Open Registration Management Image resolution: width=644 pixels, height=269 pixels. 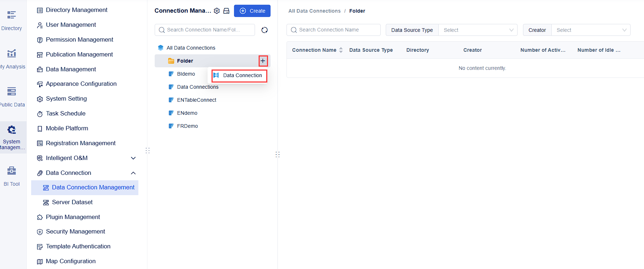click(x=80, y=143)
